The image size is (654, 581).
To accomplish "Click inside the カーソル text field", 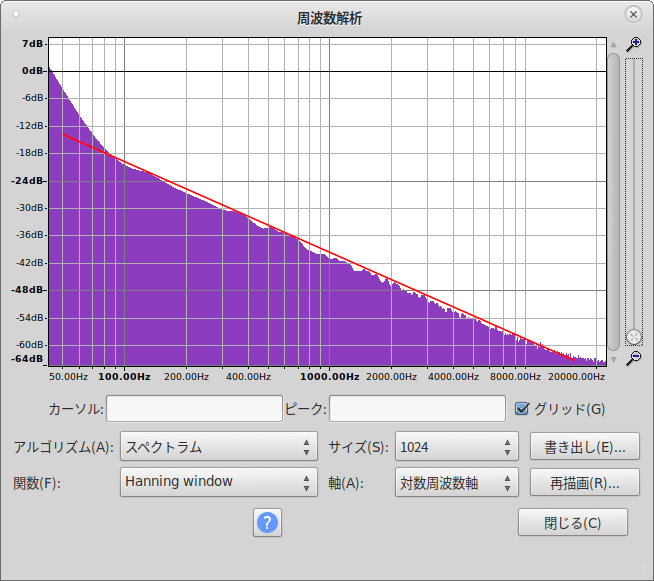I will point(194,408).
